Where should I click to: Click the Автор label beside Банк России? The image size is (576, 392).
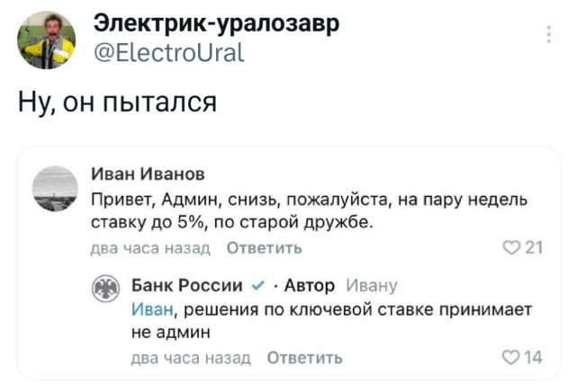pyautogui.click(x=310, y=287)
